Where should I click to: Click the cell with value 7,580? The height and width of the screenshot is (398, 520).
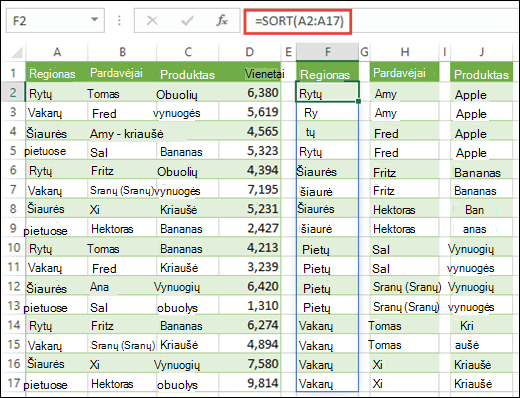tap(250, 363)
